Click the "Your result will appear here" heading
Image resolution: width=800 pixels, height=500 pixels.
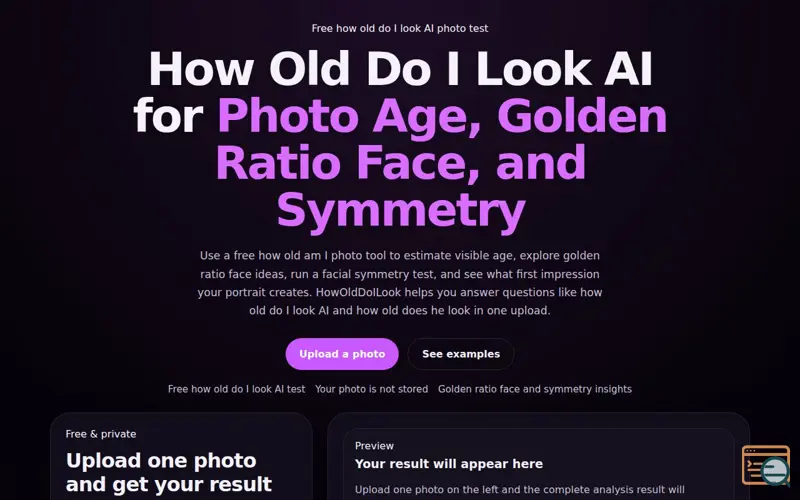tap(449, 464)
